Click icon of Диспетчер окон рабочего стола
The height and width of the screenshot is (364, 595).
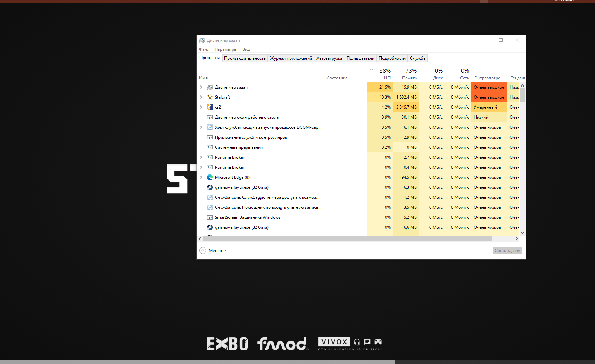[210, 117]
